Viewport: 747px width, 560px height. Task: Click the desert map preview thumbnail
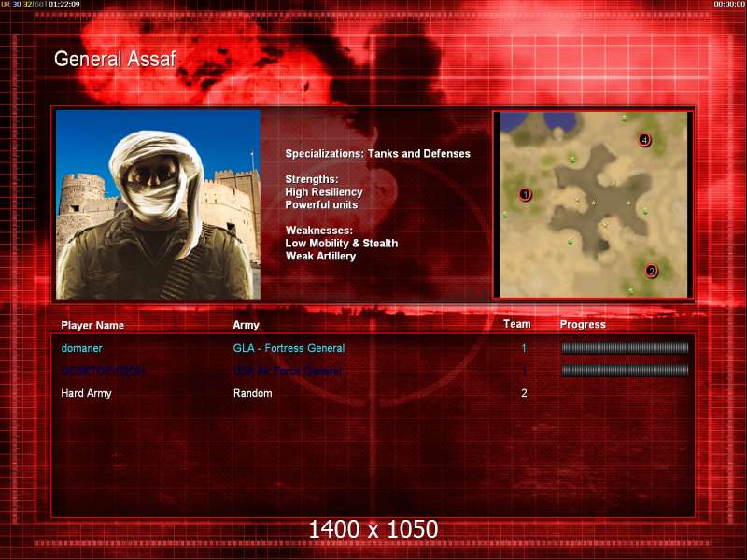(593, 204)
